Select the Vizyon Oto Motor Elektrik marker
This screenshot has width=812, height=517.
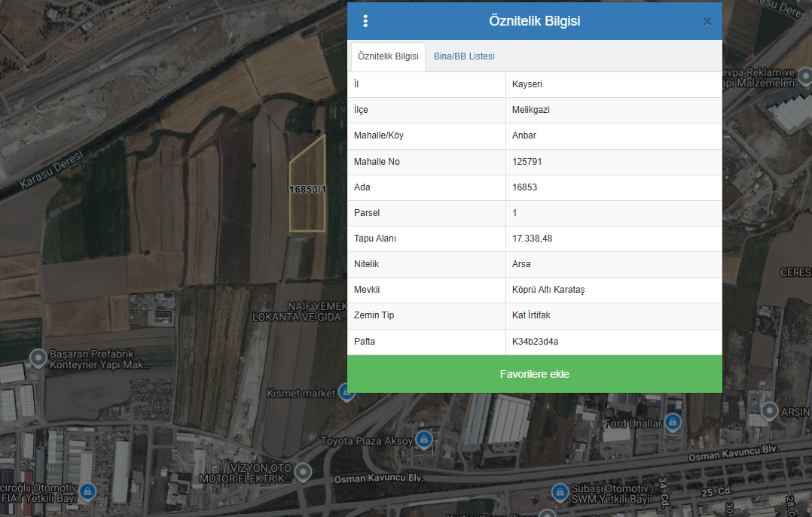[x=303, y=472]
